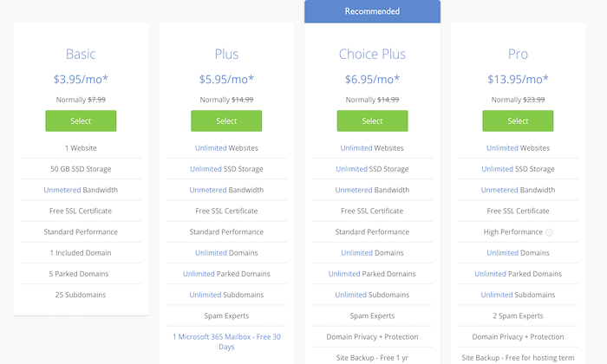Click Unlimited SSD Storage in the Plus plan
Screen dimensions: 607x364
[x=226, y=169]
